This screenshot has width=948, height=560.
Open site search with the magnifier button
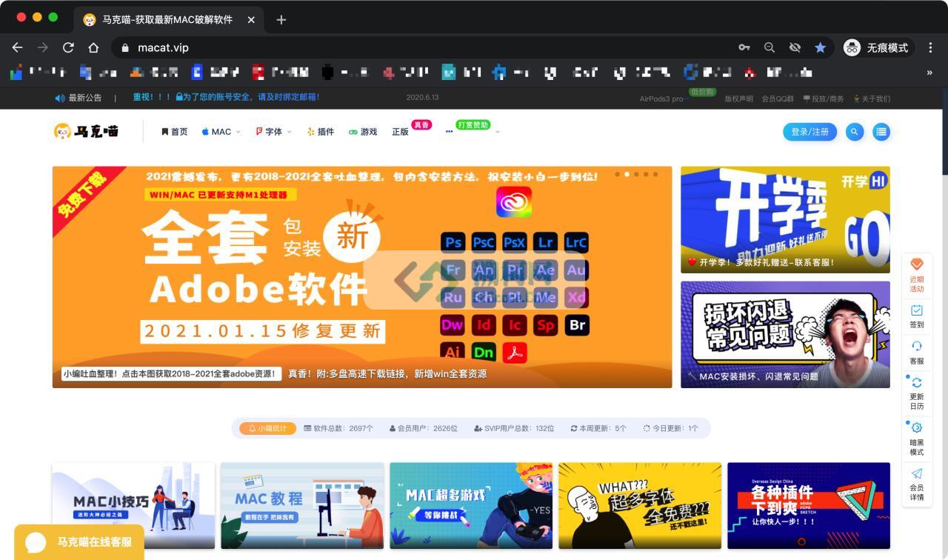coord(855,132)
